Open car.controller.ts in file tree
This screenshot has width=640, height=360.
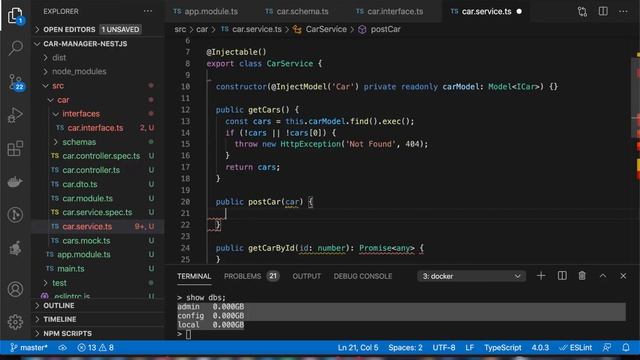pos(98,170)
